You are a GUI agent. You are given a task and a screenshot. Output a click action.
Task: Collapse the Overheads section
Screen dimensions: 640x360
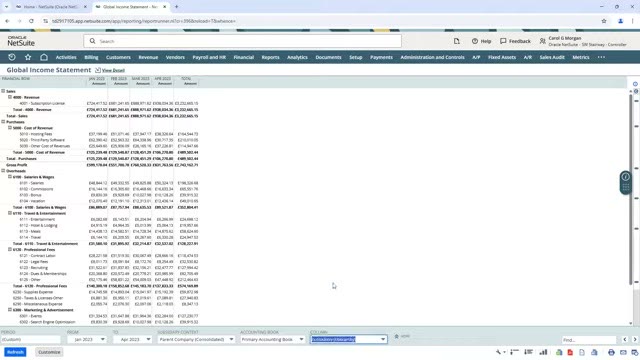[x=3, y=171]
